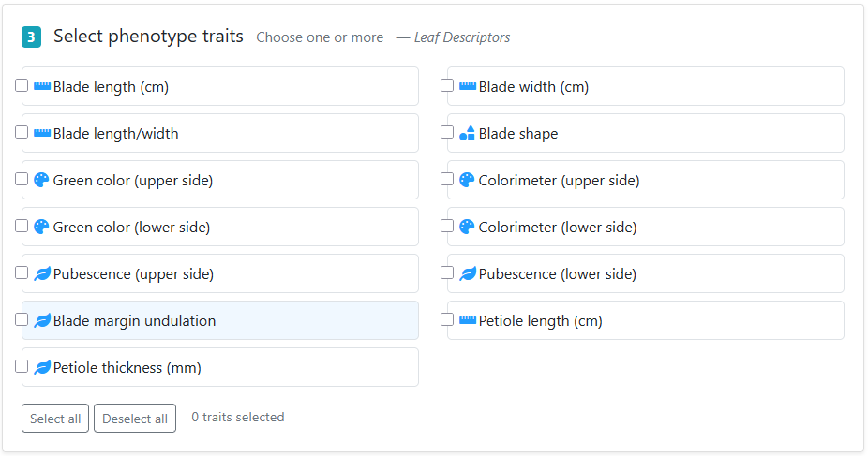Click the ruler icon beside Blade length (cm)

point(42,86)
